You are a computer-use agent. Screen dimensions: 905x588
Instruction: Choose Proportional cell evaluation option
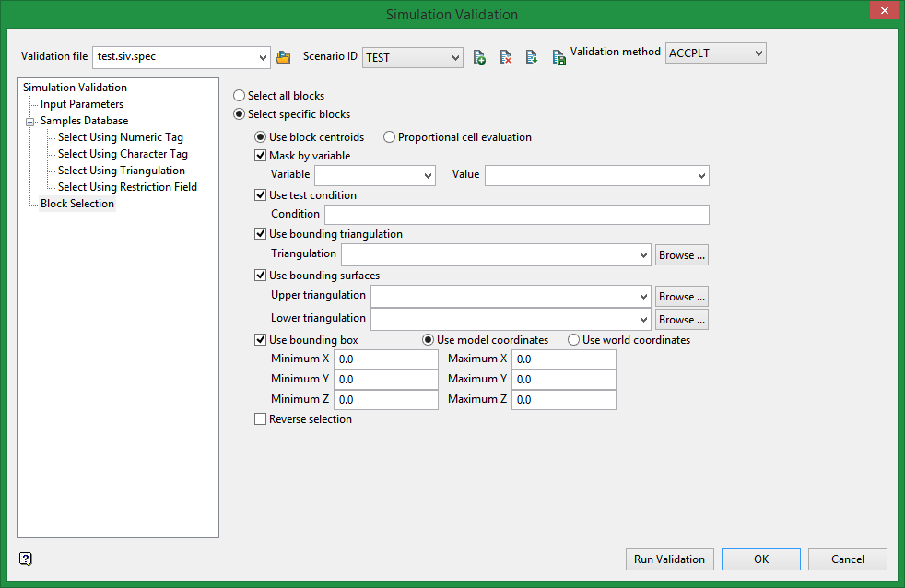(390, 137)
